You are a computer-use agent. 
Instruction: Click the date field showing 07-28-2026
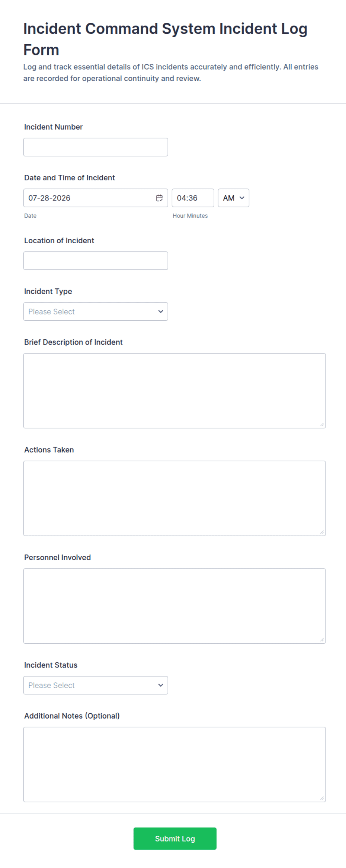96,198
